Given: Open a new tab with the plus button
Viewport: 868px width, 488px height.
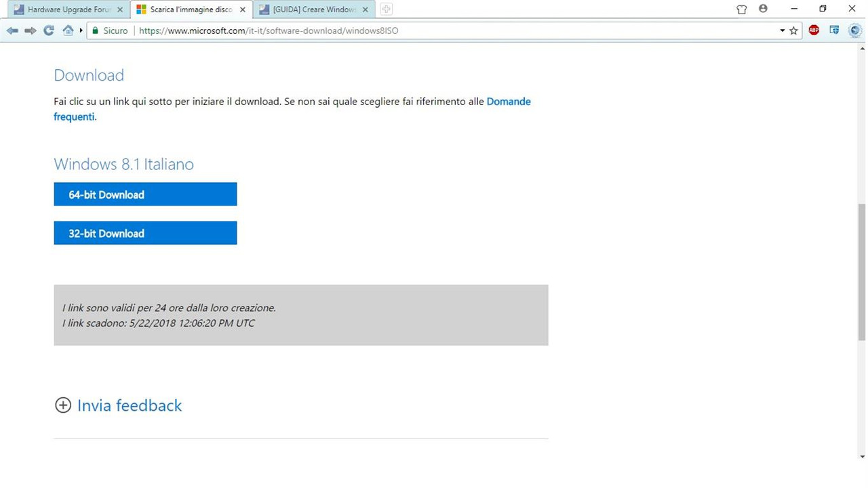Looking at the screenshot, I should coord(386,9).
